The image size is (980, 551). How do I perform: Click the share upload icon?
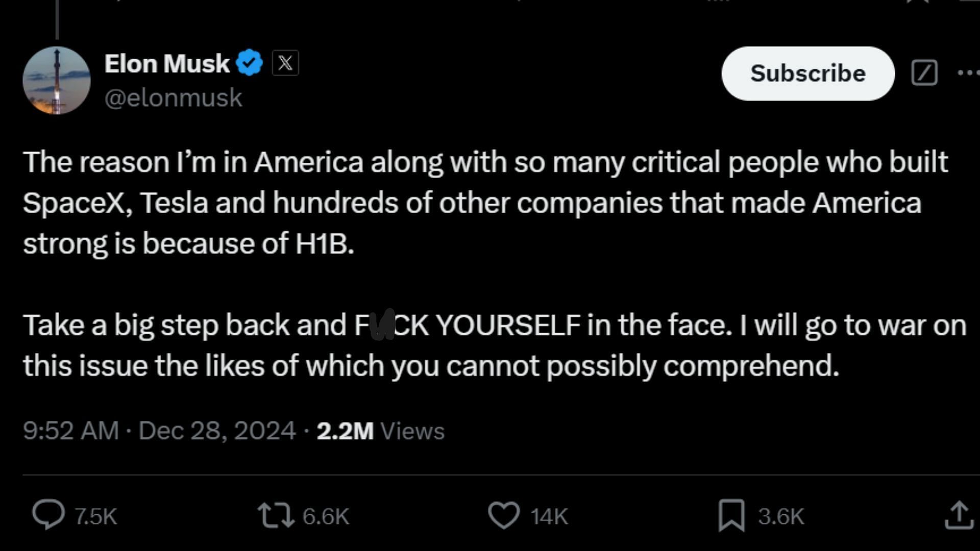[959, 515]
